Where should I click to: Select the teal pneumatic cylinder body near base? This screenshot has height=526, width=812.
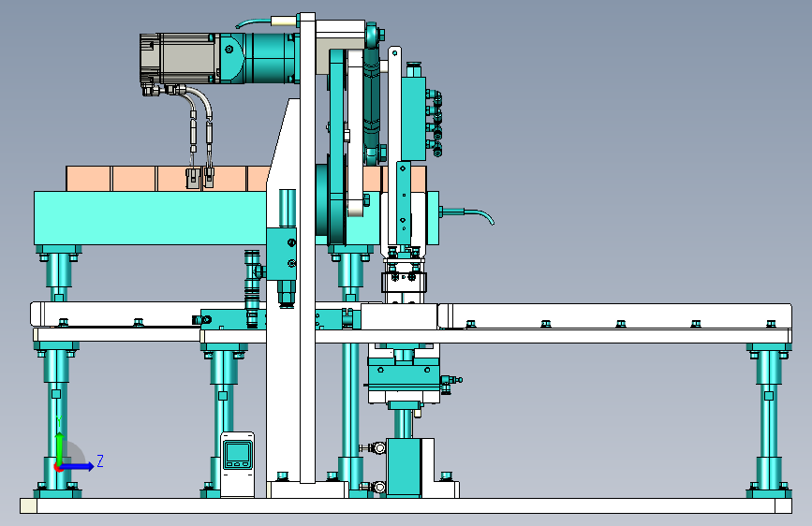pyautogui.click(x=404, y=467)
